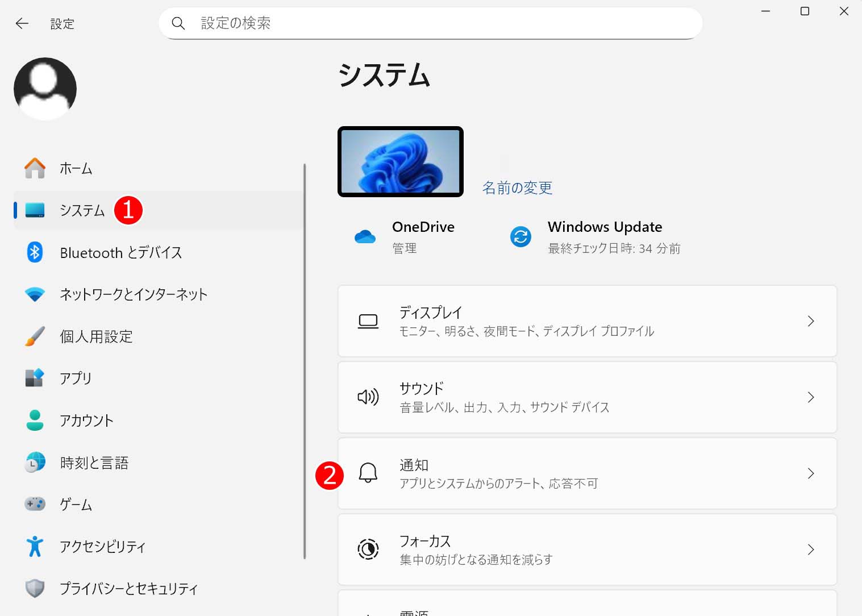Click the user profile avatar
This screenshot has height=616, width=862.
[45, 89]
